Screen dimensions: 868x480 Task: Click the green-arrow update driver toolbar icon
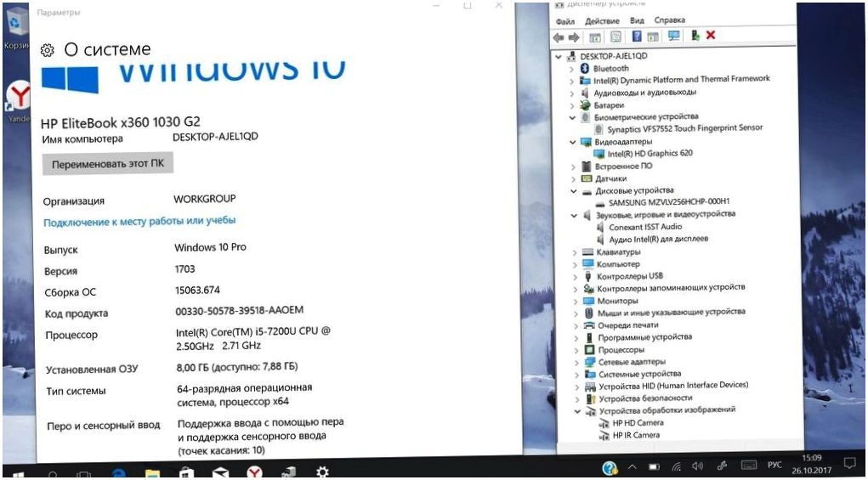click(695, 36)
